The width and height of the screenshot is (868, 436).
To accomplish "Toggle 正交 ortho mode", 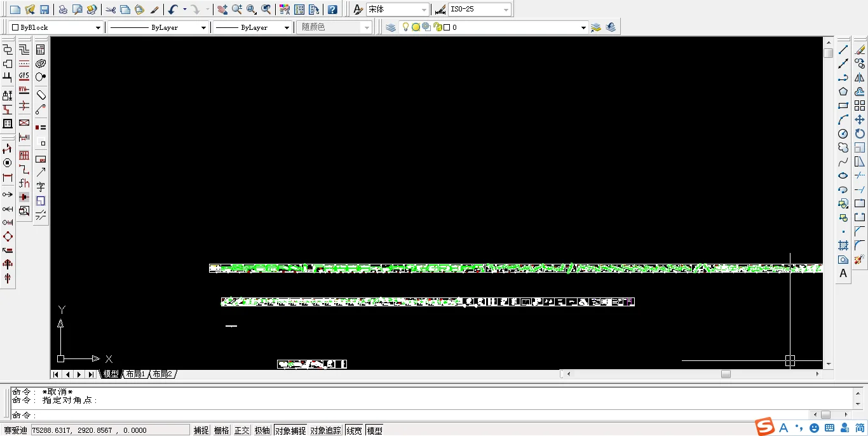I will click(x=241, y=430).
